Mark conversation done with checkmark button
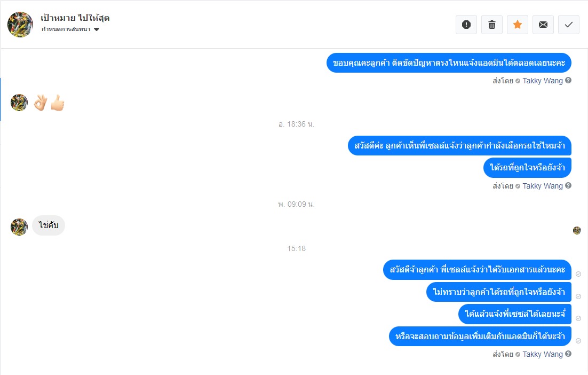Screen dimensions: 588x375 point(568,25)
